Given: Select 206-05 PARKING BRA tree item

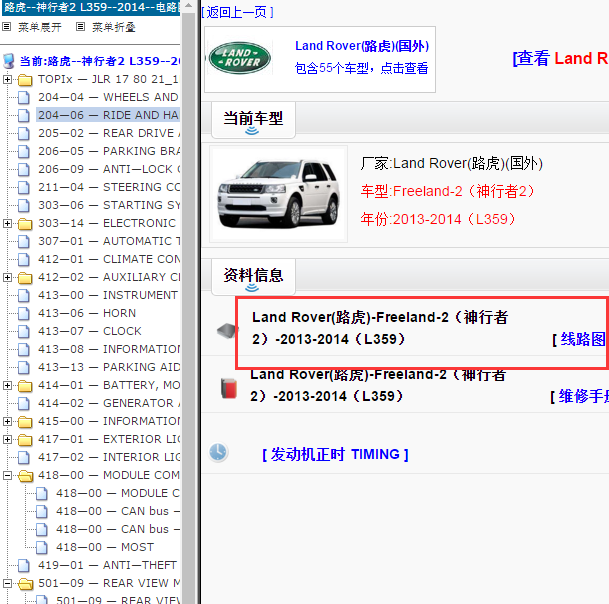Looking at the screenshot, I should [x=109, y=151].
